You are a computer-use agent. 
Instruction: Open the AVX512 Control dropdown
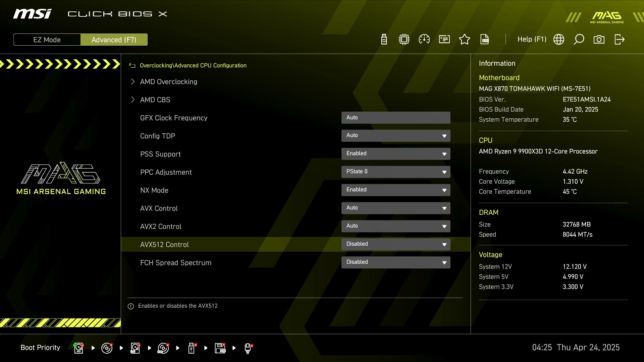click(x=396, y=244)
